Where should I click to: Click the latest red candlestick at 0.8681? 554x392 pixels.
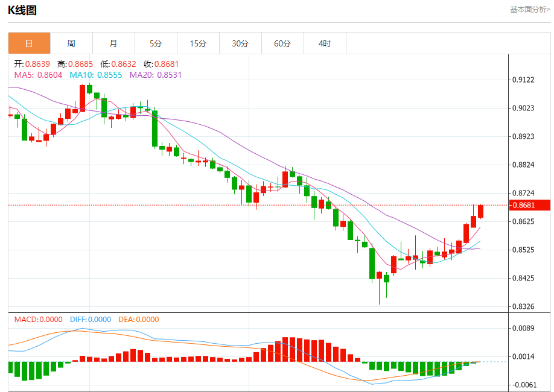(x=480, y=211)
